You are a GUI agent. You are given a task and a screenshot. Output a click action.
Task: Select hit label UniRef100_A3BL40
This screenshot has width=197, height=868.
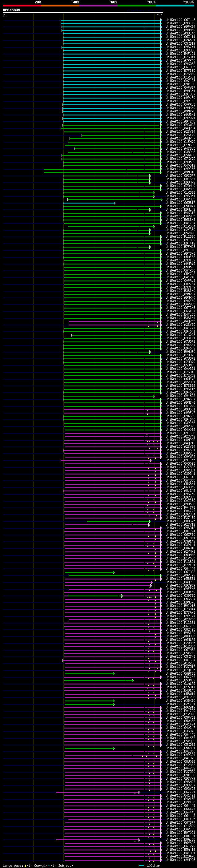coord(180,33)
